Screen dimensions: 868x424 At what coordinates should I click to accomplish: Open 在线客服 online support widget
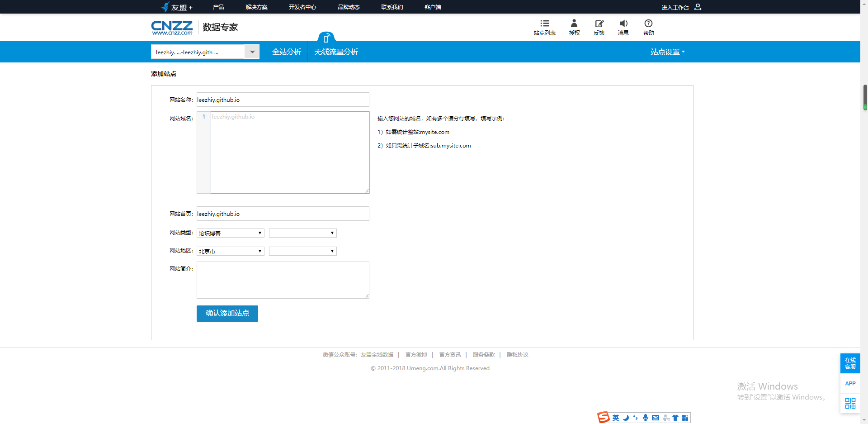point(850,363)
